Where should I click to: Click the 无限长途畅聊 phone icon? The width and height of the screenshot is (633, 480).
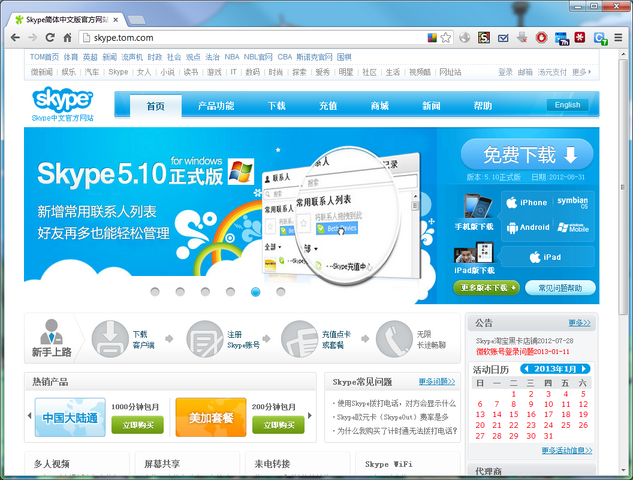pos(394,339)
